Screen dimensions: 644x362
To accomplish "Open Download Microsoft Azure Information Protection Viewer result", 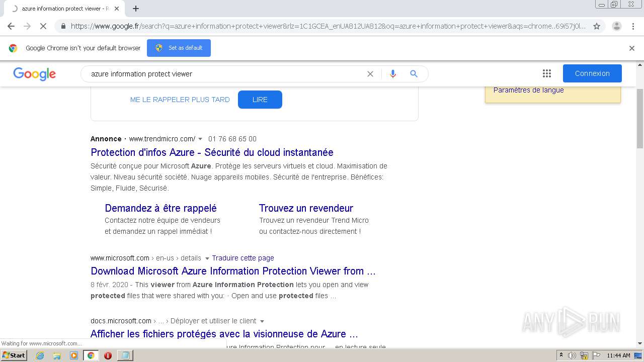I will click(233, 271).
